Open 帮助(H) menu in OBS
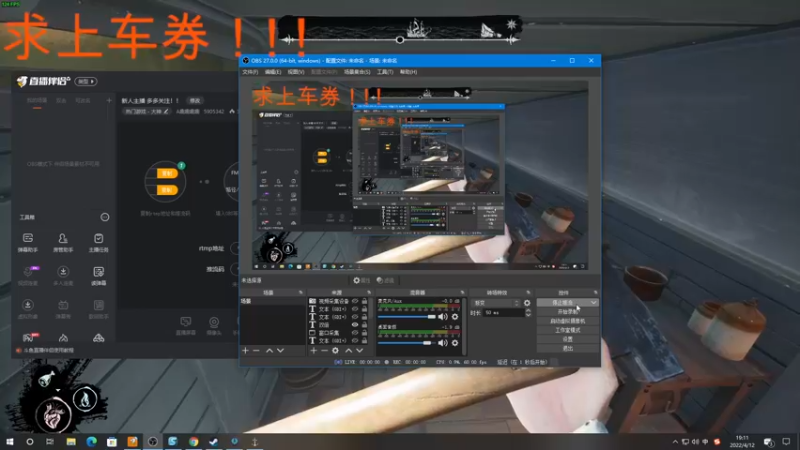 click(408, 72)
